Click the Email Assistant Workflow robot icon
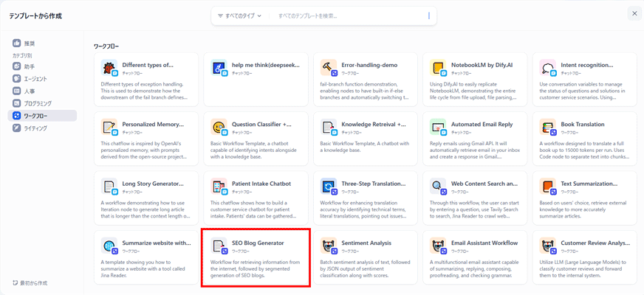Viewport: 644px width, 295px height. coord(439,246)
